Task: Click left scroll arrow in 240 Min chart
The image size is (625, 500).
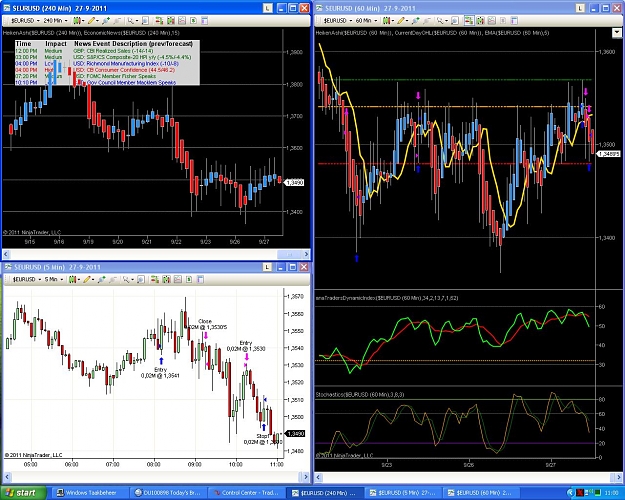Action: tap(6, 254)
